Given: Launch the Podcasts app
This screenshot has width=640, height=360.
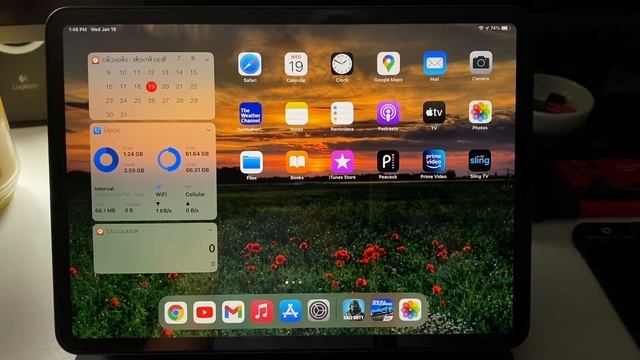Looking at the screenshot, I should pyautogui.click(x=388, y=113).
